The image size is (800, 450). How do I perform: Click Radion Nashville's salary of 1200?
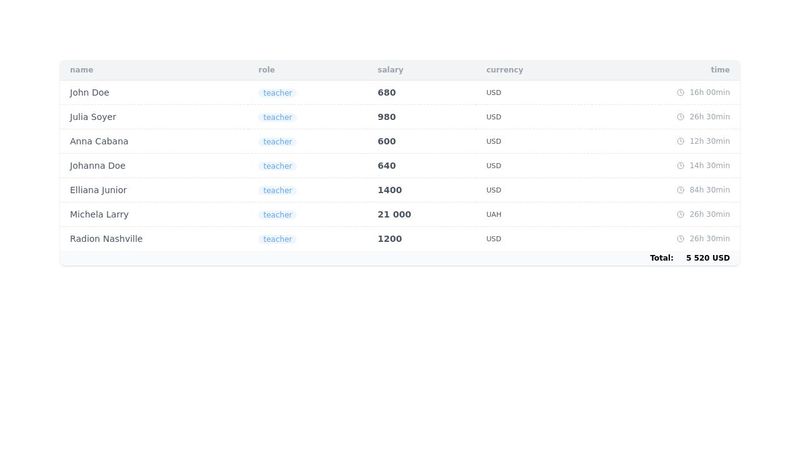pos(390,239)
